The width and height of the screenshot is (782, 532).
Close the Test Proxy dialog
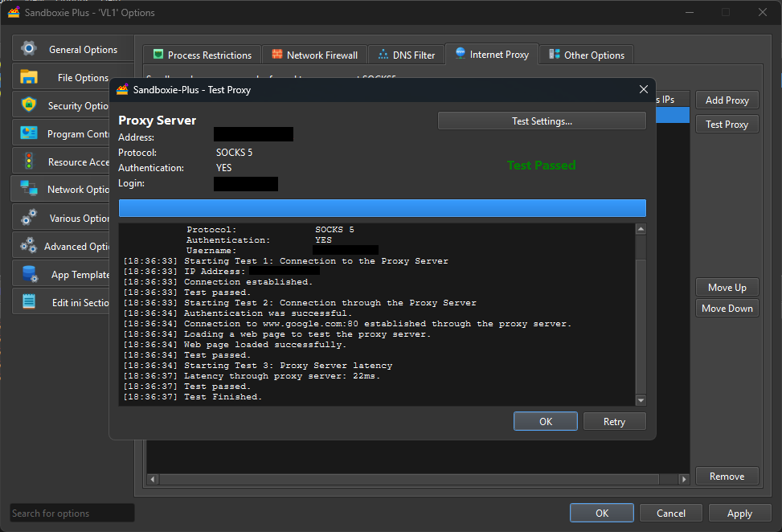tap(643, 90)
